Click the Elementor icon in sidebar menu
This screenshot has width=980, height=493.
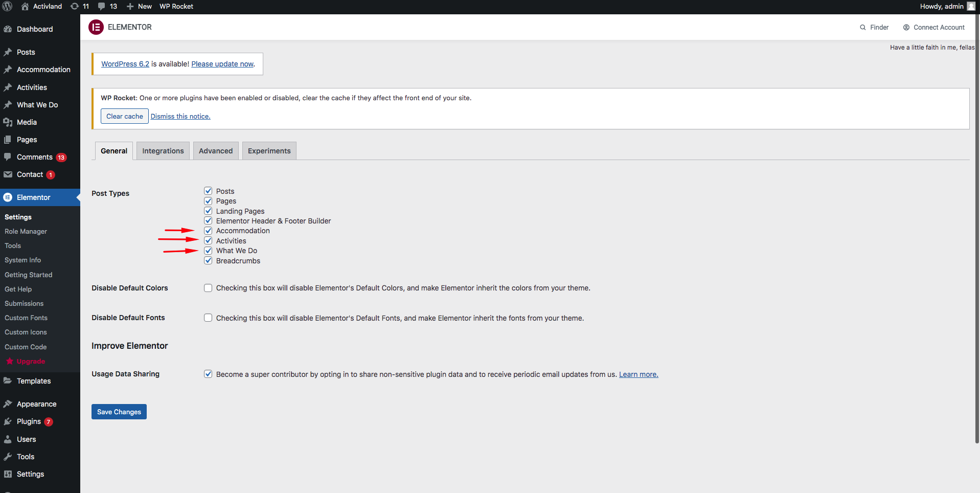[x=8, y=197]
